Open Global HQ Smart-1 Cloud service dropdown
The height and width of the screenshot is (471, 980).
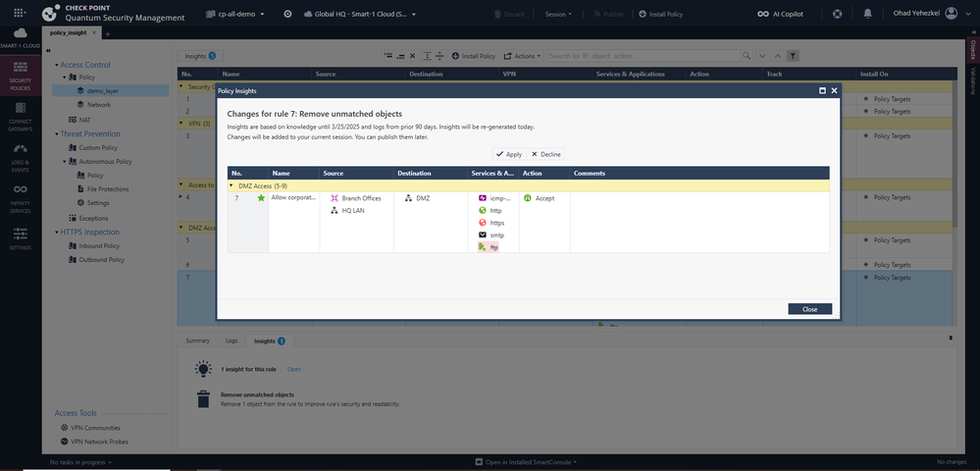coord(359,14)
